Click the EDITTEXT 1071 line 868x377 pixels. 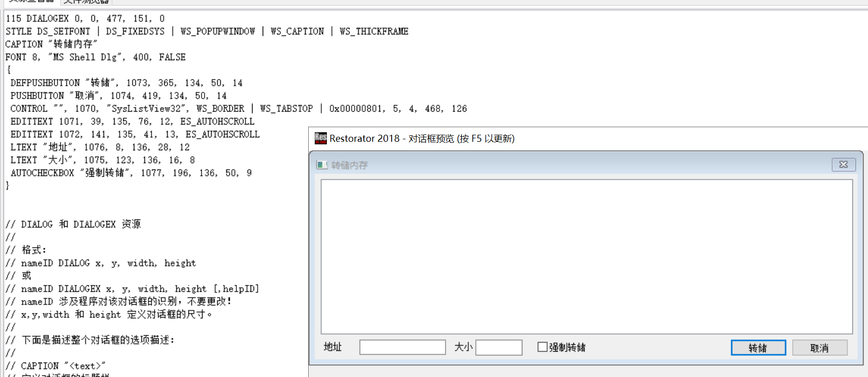(x=132, y=122)
